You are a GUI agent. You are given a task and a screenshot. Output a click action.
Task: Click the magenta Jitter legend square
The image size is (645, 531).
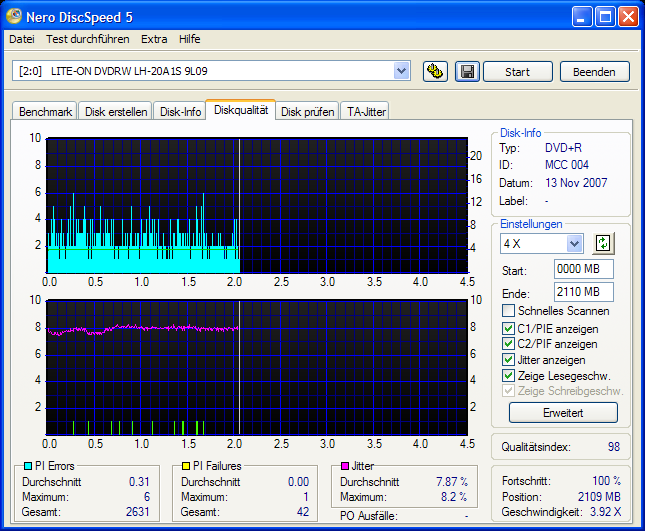(x=345, y=466)
